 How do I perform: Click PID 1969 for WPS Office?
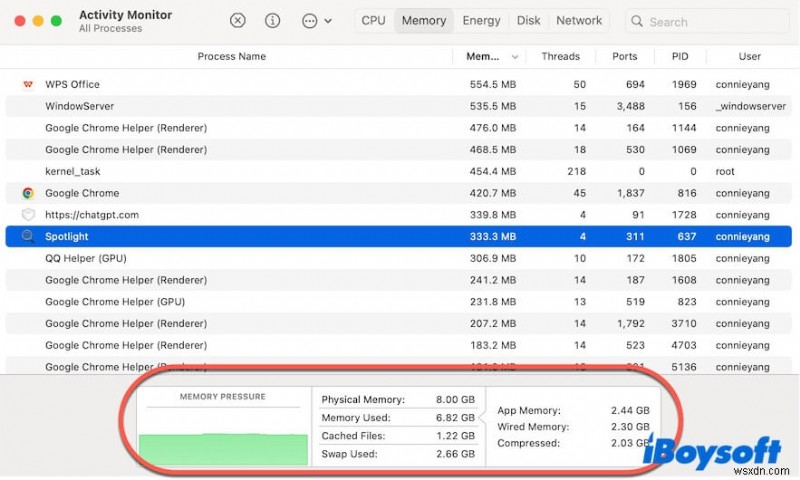[x=684, y=84]
